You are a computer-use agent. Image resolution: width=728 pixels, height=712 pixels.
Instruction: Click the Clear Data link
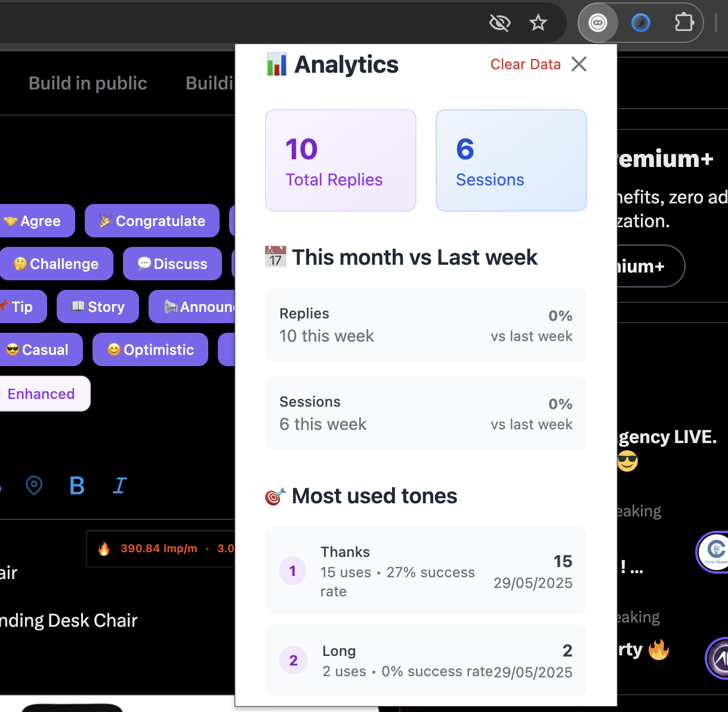click(525, 64)
